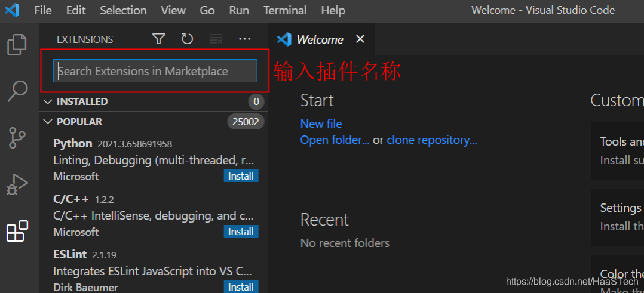Viewport: 644px width, 293px height.
Task: Click the Open folder... link
Action: coord(335,140)
